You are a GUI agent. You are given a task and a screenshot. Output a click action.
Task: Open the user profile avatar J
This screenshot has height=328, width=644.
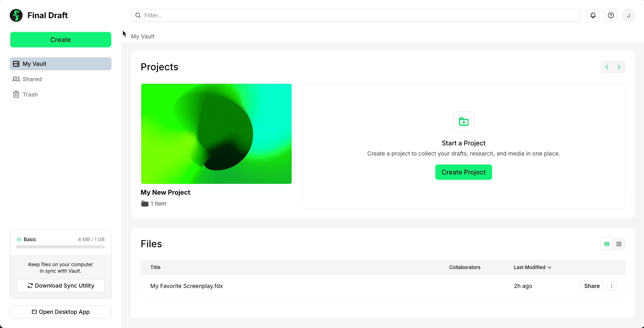point(629,15)
